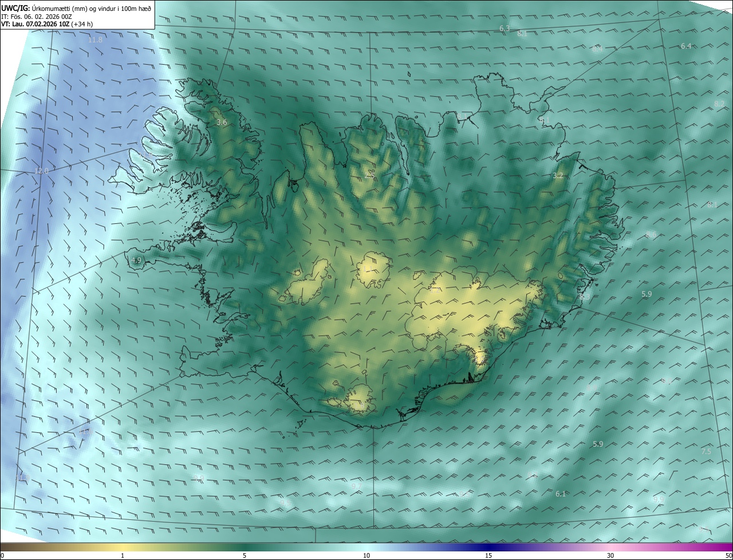Select the 4.9 value label on the map
The image size is (733, 560).
pyautogui.click(x=136, y=260)
